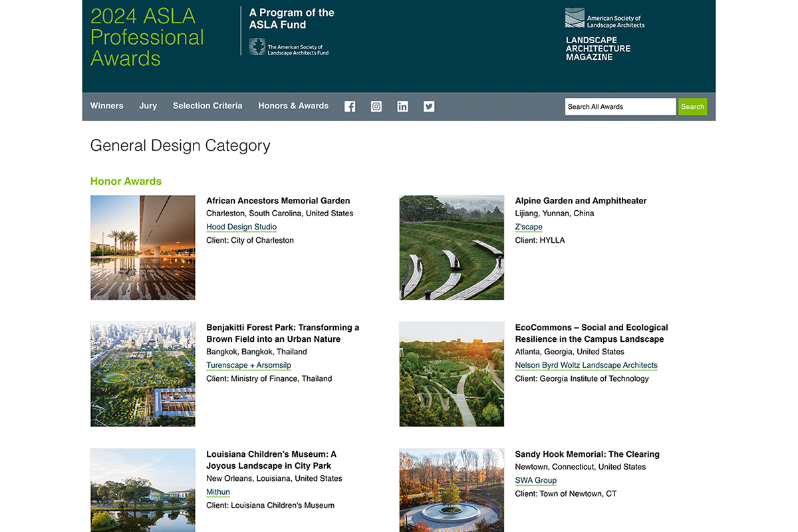Open the SWA Group link

[536, 480]
